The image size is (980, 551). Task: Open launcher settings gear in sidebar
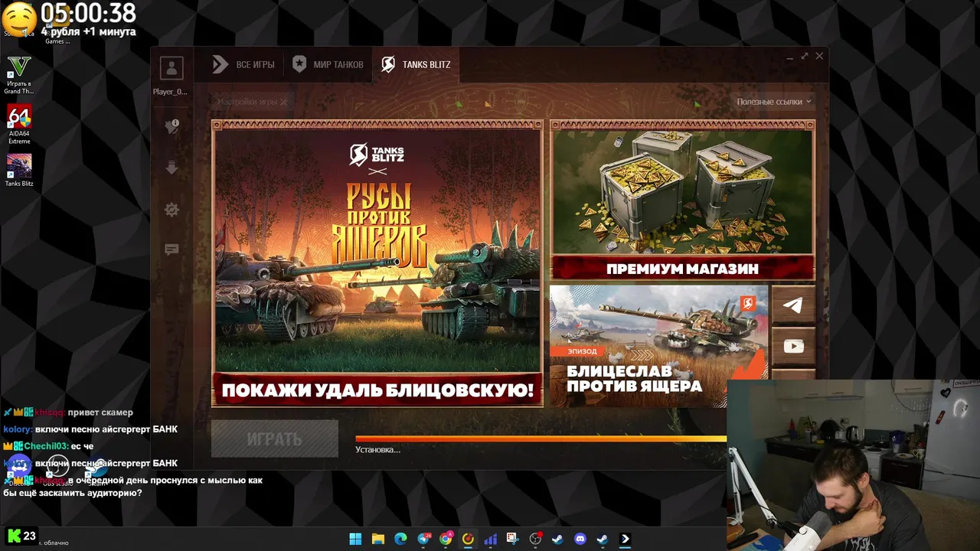coord(171,210)
